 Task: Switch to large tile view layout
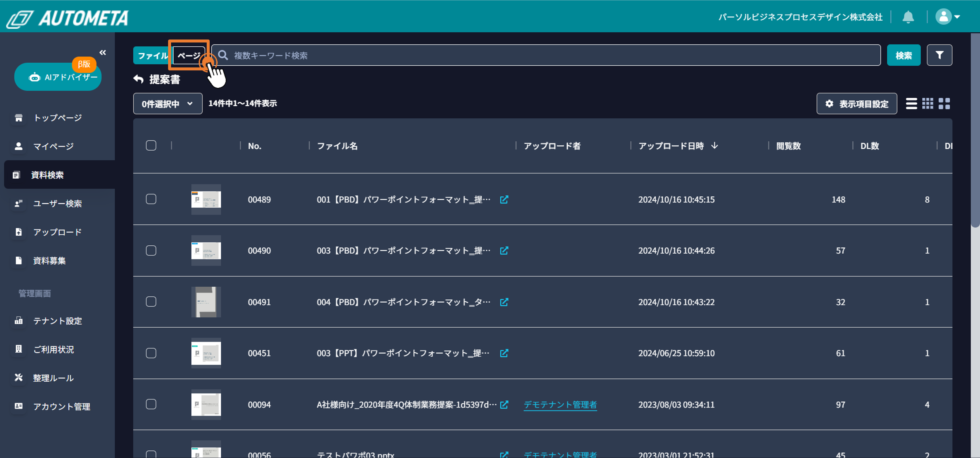coord(944,104)
